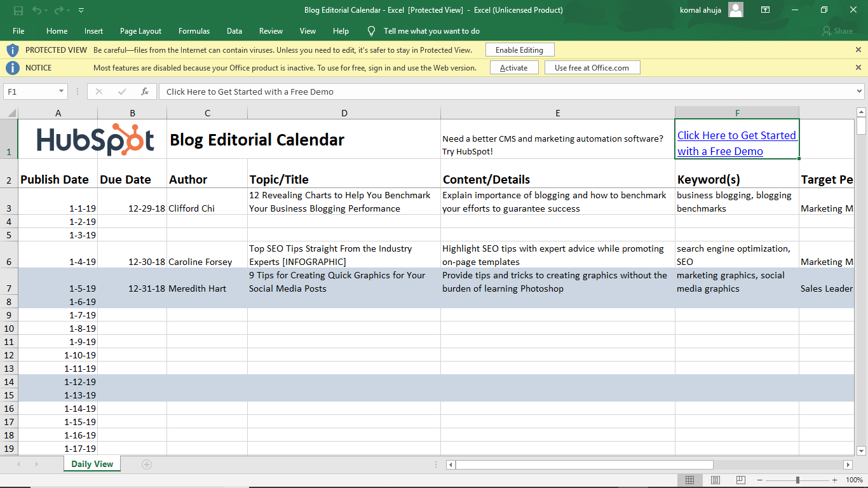Screen dimensions: 868x488
Task: Open the Name Box dropdown arrow
Action: [x=61, y=91]
